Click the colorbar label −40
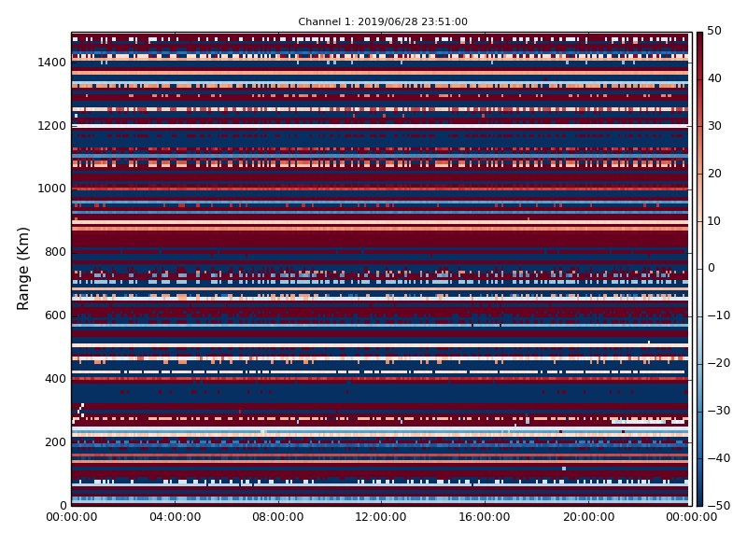The width and height of the screenshot is (747, 560). coord(718,458)
